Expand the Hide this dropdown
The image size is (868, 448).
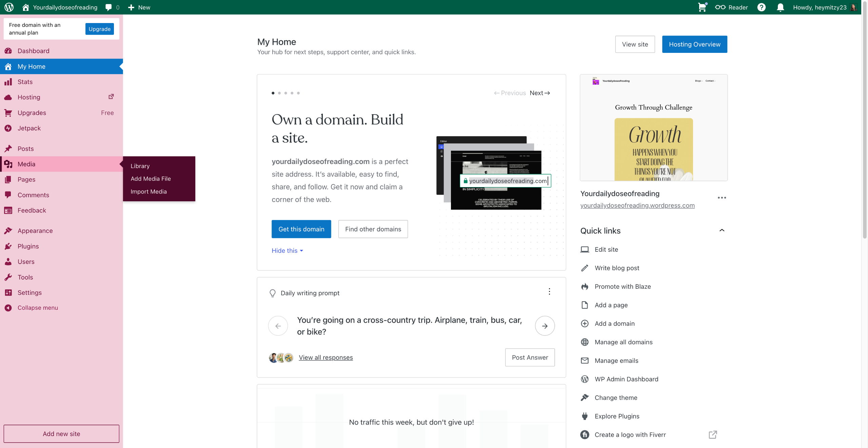click(x=287, y=250)
